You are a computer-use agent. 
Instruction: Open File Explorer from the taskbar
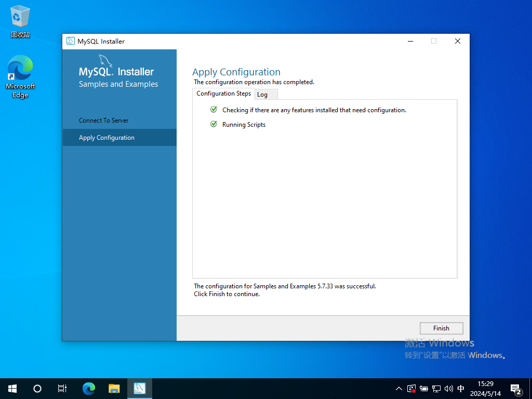point(114,388)
